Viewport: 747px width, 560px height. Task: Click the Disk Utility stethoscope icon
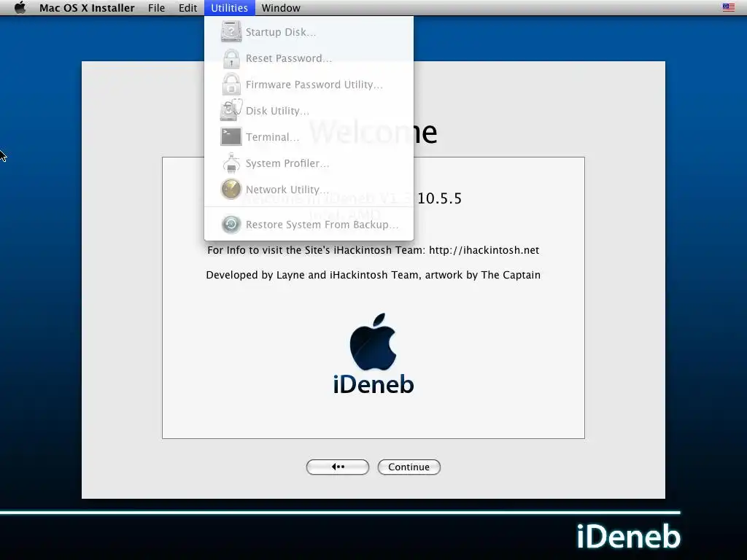pyautogui.click(x=231, y=111)
